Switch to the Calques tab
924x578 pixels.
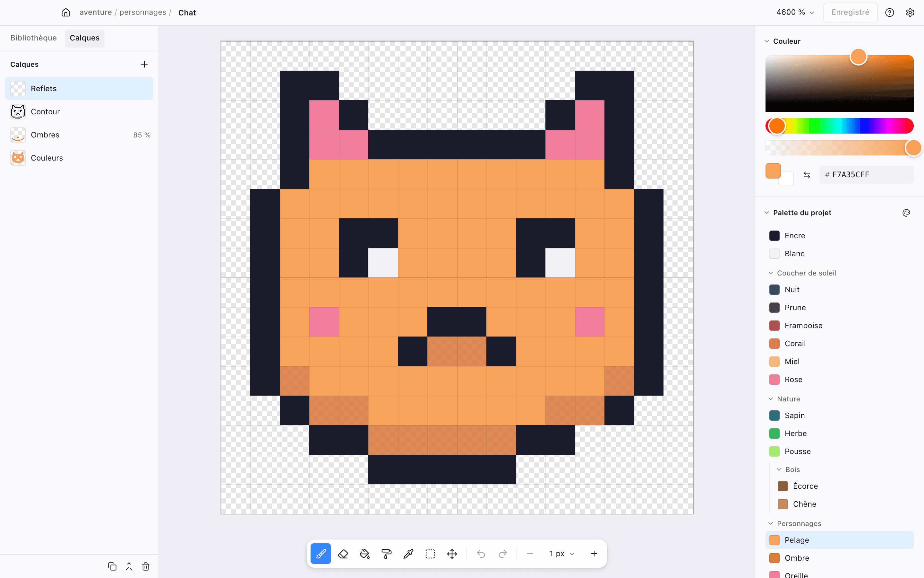click(84, 38)
